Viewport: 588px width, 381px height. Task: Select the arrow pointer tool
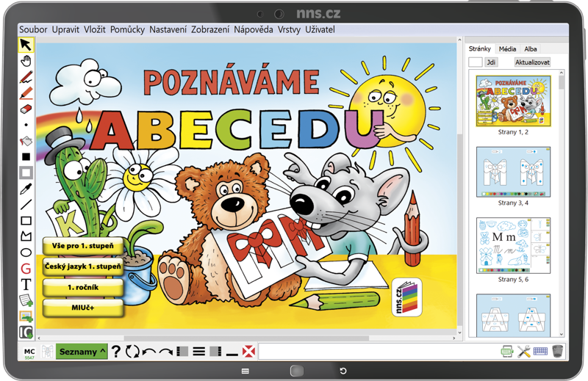(26, 45)
